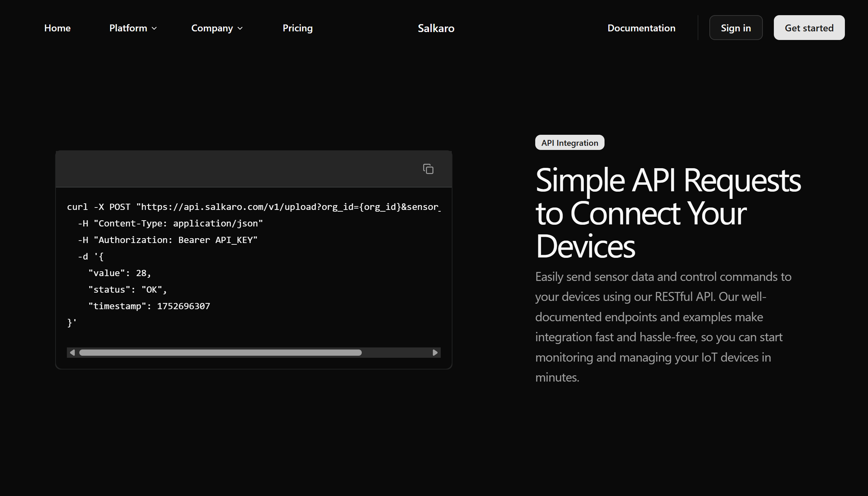Click the "timestamp": 1752696307 line
868x496 pixels.
pyautogui.click(x=149, y=306)
